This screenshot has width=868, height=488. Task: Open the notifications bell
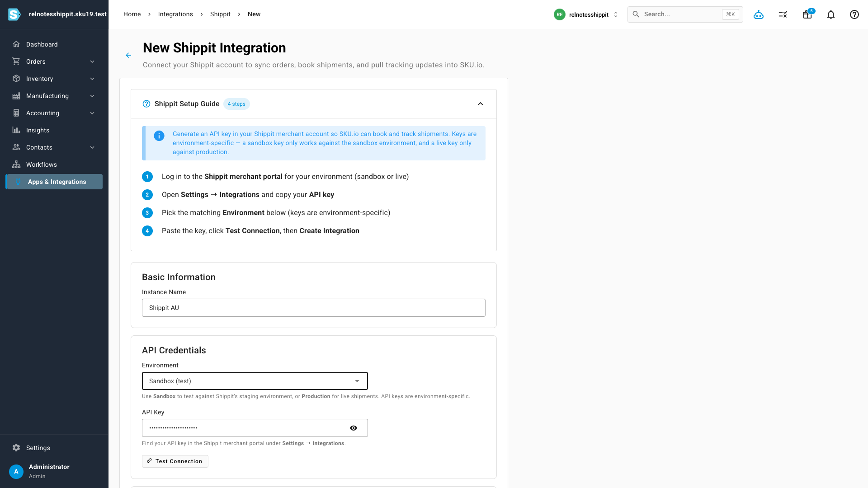pos(831,14)
